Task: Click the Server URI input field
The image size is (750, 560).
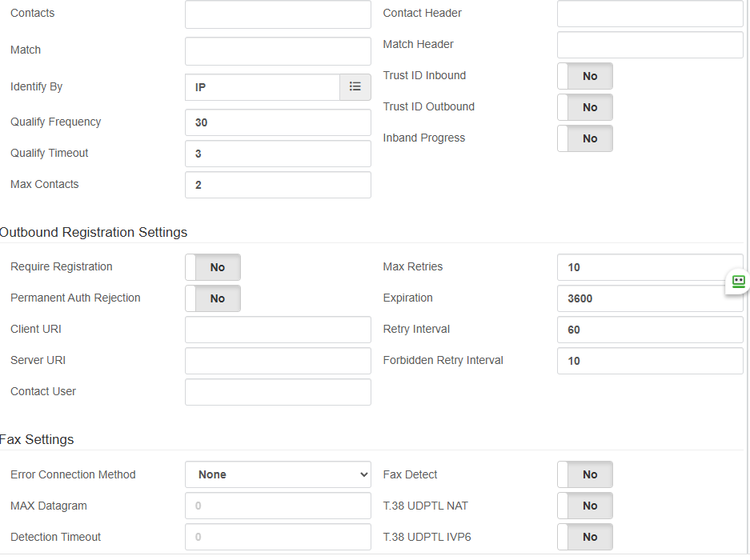Action: (278, 361)
